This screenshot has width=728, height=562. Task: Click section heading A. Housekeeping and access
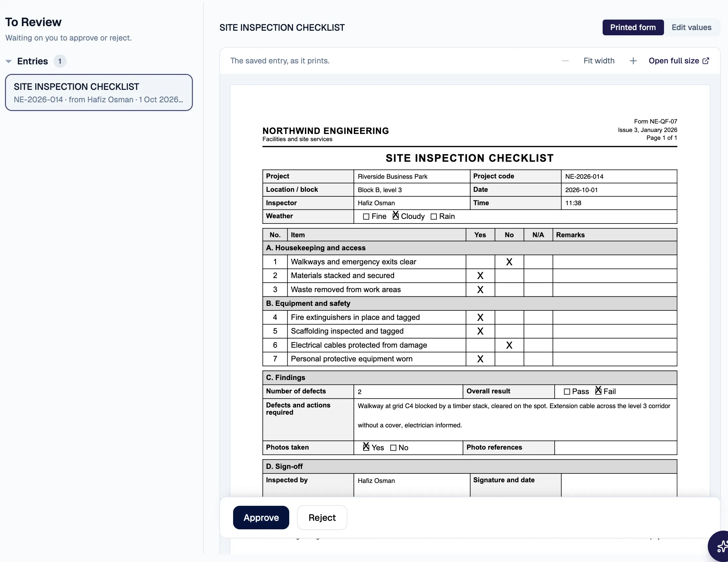(316, 248)
